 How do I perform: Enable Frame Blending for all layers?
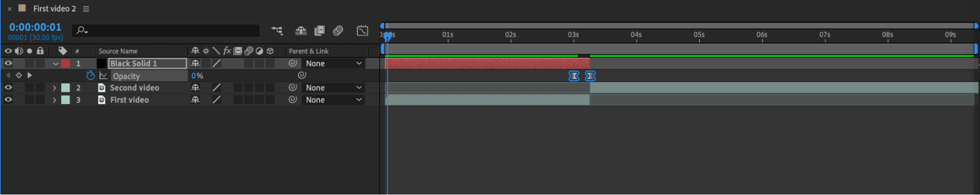tap(319, 31)
